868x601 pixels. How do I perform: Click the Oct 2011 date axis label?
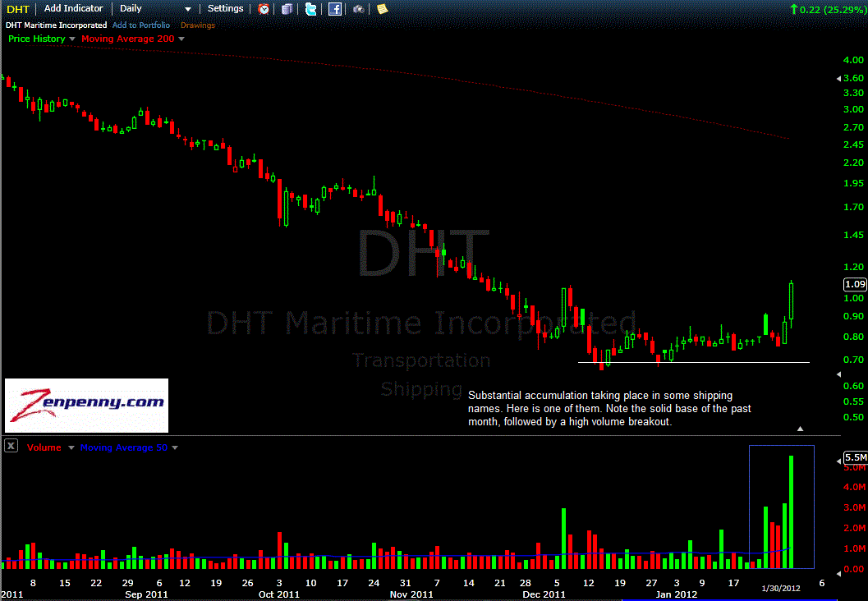click(279, 594)
